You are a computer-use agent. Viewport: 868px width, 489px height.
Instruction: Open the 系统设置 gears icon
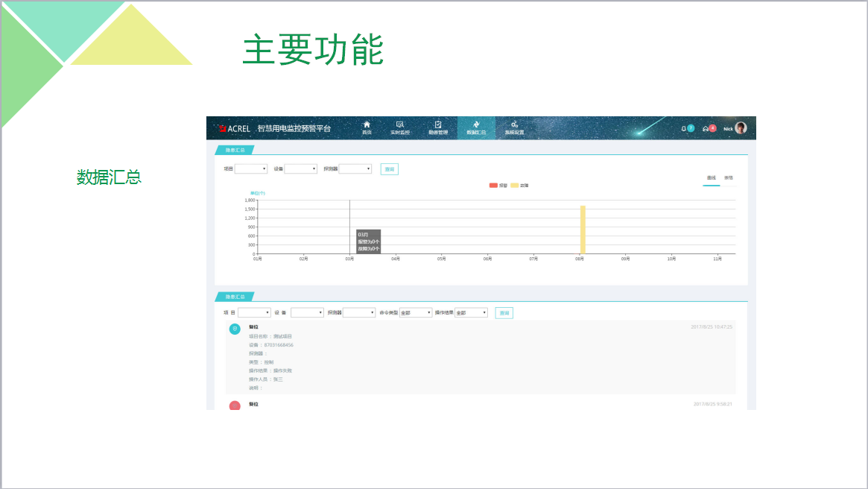coord(514,125)
